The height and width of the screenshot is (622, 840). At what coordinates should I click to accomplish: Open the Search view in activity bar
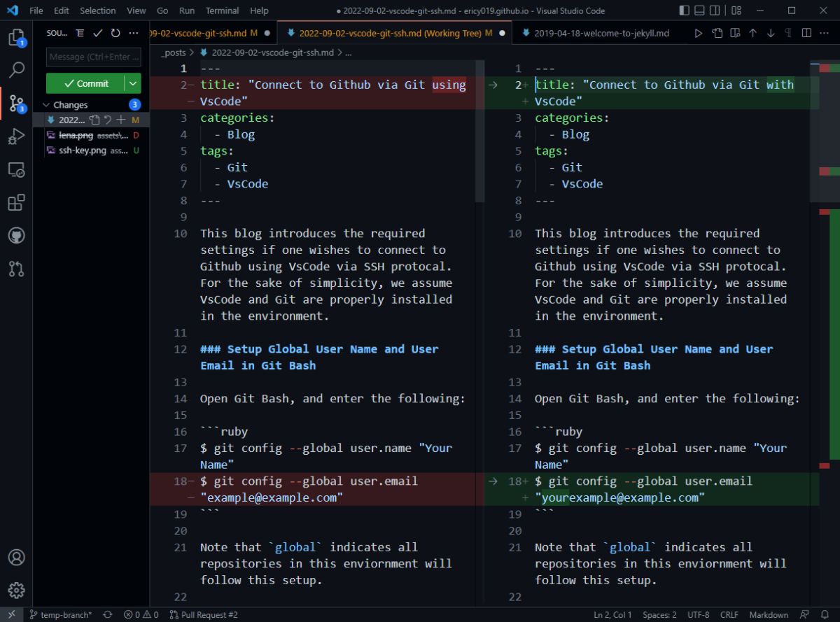16,70
